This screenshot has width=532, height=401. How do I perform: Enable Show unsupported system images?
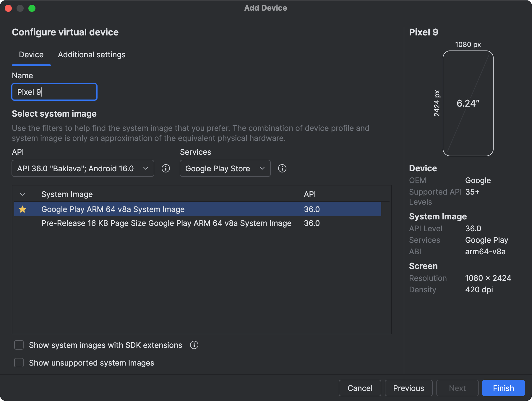click(19, 363)
